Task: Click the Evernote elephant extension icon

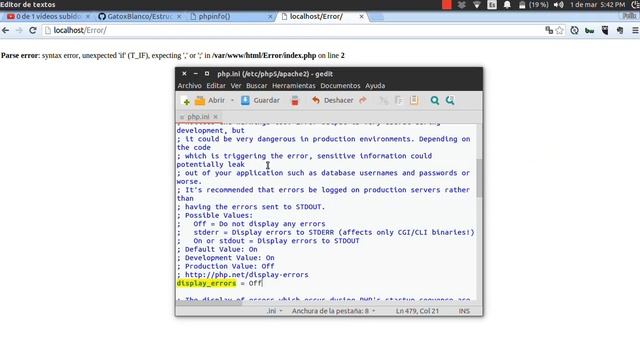Action: click(x=620, y=30)
